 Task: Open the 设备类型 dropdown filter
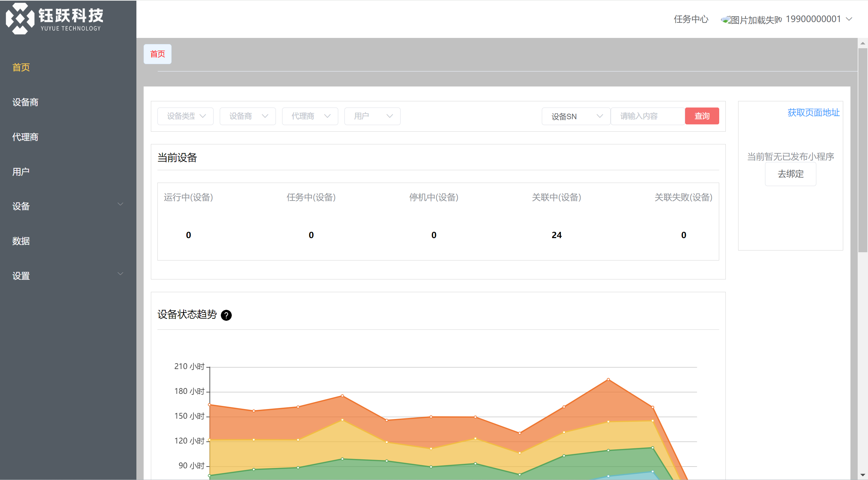(x=185, y=116)
